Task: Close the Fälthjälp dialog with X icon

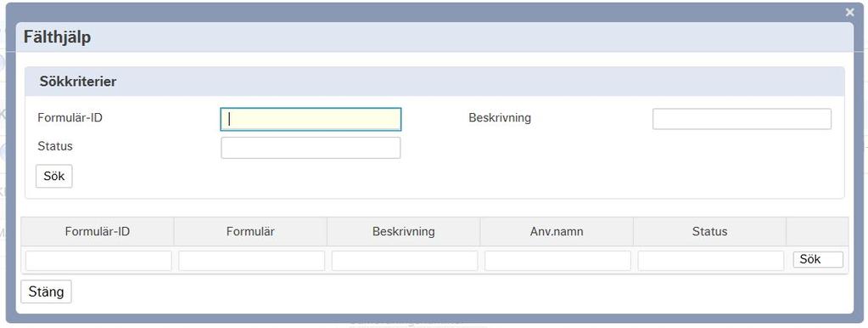Action: (849, 12)
